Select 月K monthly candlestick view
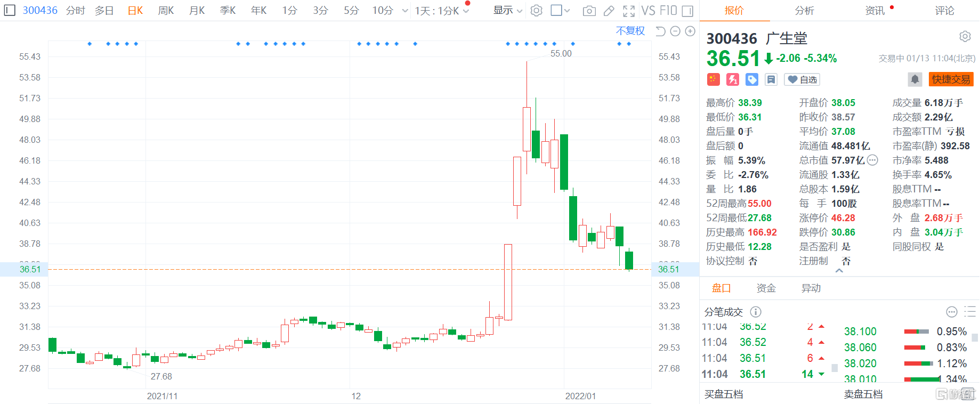 (197, 11)
